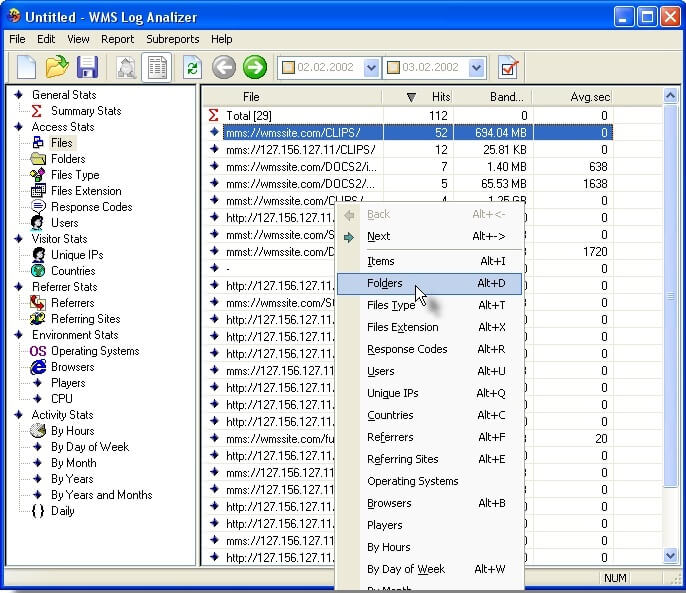Screen dimensions: 686x593
Task: Select By Years and Months in tree
Action: pyautogui.click(x=102, y=495)
